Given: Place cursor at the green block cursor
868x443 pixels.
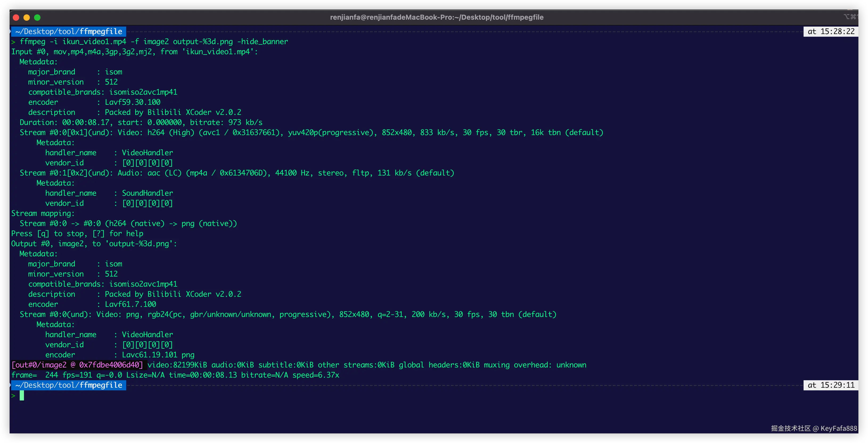Looking at the screenshot, I should [x=22, y=396].
